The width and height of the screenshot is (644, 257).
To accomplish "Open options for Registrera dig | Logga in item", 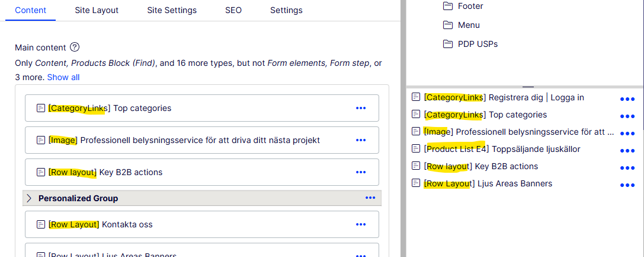I will 627,99.
